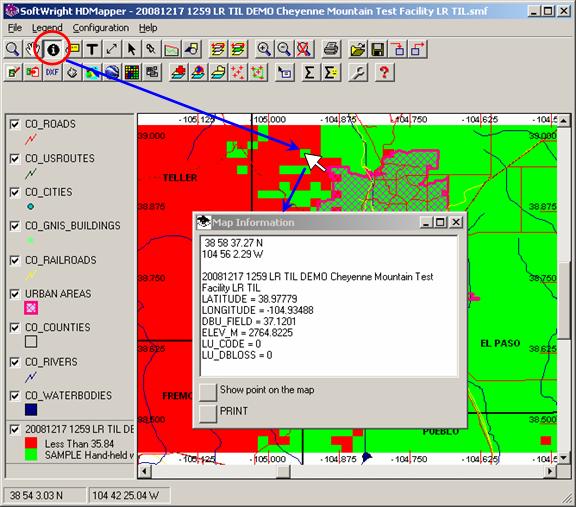Toggle the CO_ROADS layer checkbox
576x507 pixels.
click(x=14, y=124)
